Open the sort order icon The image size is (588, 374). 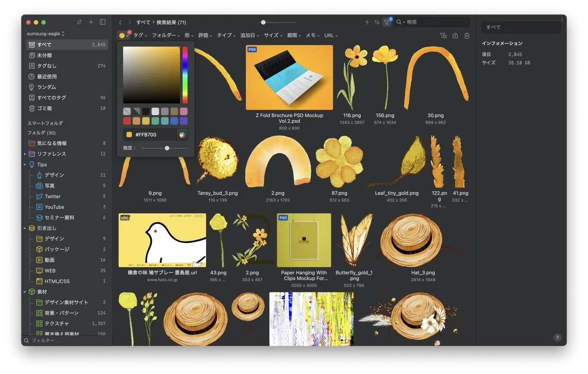377,22
